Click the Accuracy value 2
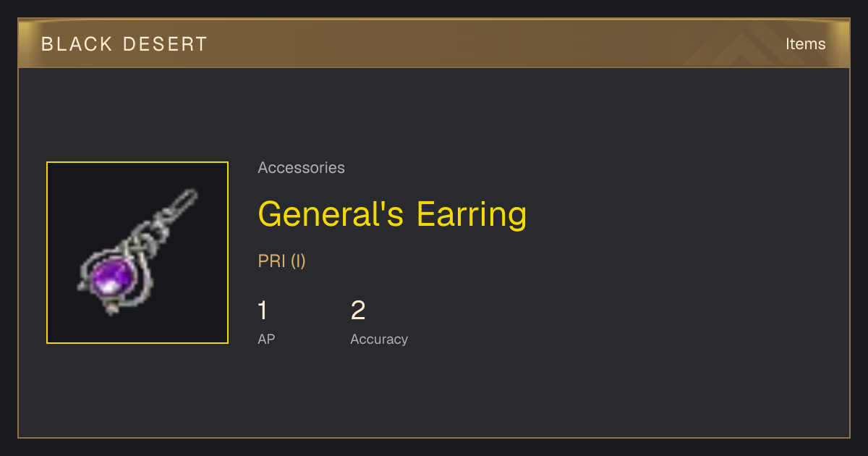The height and width of the screenshot is (456, 868). (358, 311)
